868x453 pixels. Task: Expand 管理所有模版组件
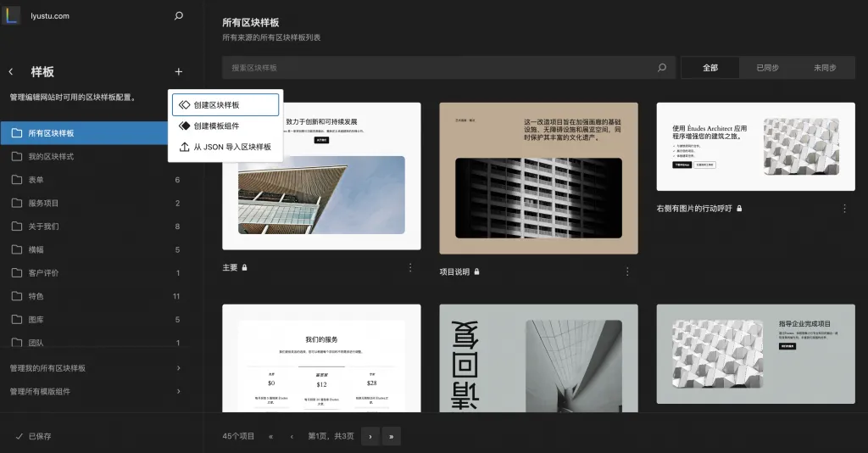click(x=93, y=392)
